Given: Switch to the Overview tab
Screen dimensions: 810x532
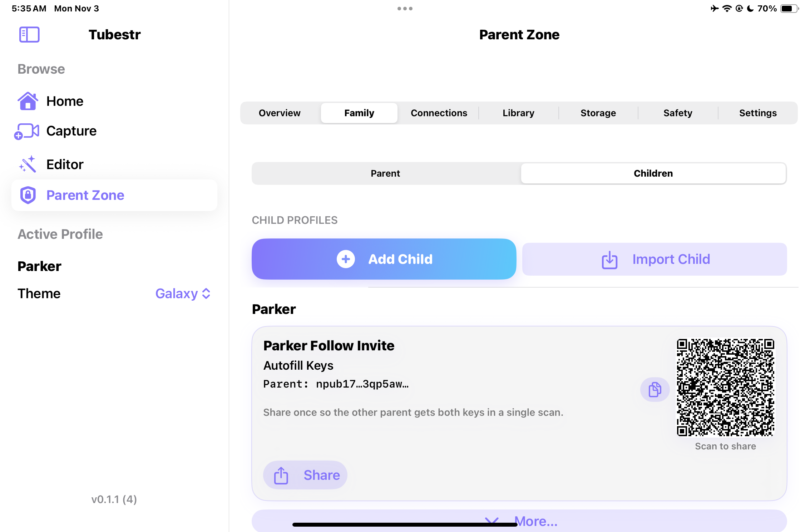Looking at the screenshot, I should pos(280,113).
